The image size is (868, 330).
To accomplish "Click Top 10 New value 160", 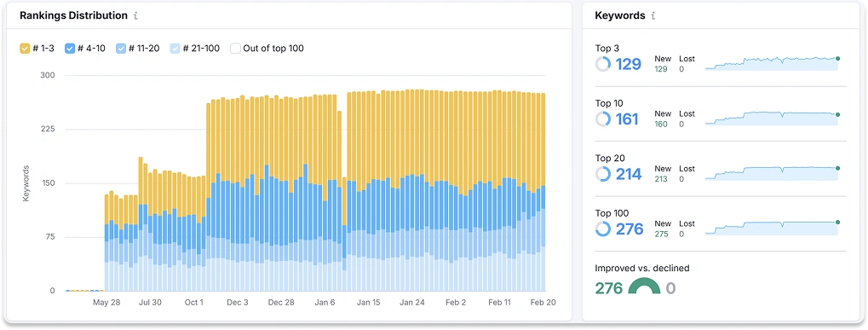I will pyautogui.click(x=661, y=124).
